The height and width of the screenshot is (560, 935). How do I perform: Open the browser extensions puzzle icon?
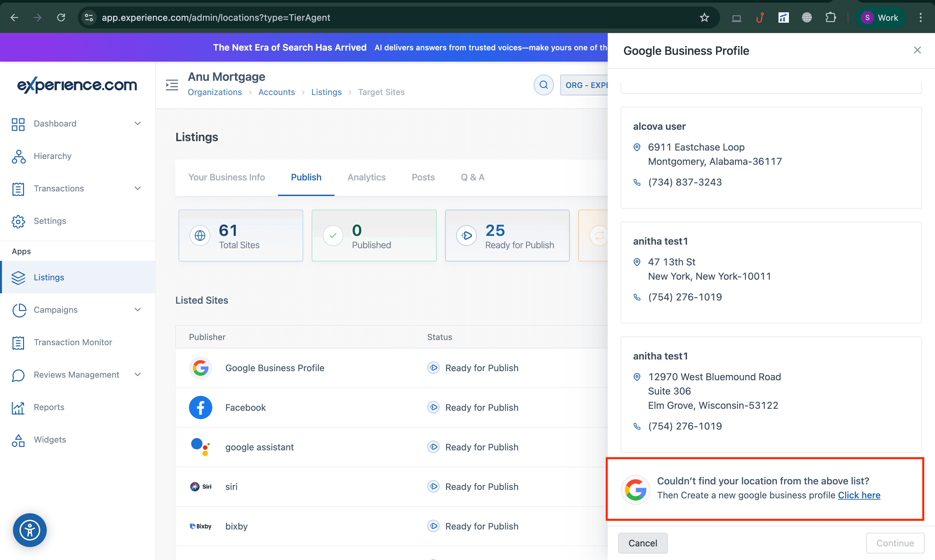point(830,18)
